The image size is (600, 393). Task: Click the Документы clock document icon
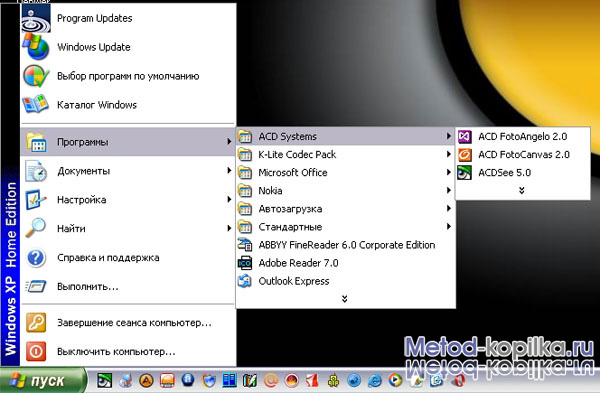click(36, 171)
